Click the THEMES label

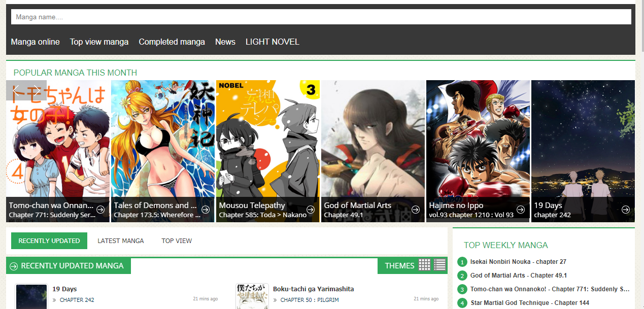click(400, 266)
